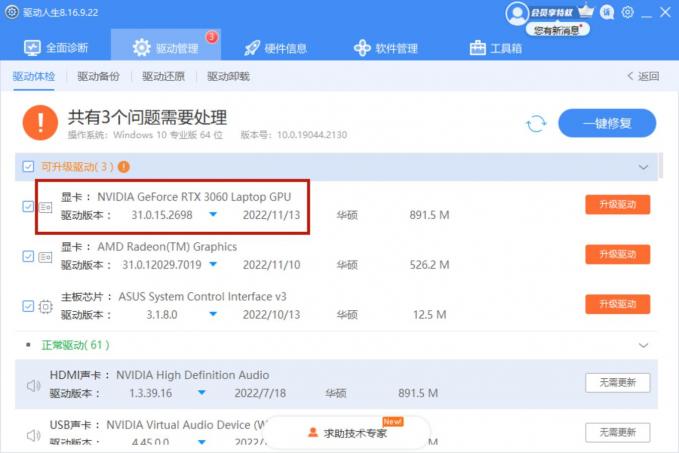Click 无需更新 for NVIDIA Virtual Audio Device

tap(618, 432)
